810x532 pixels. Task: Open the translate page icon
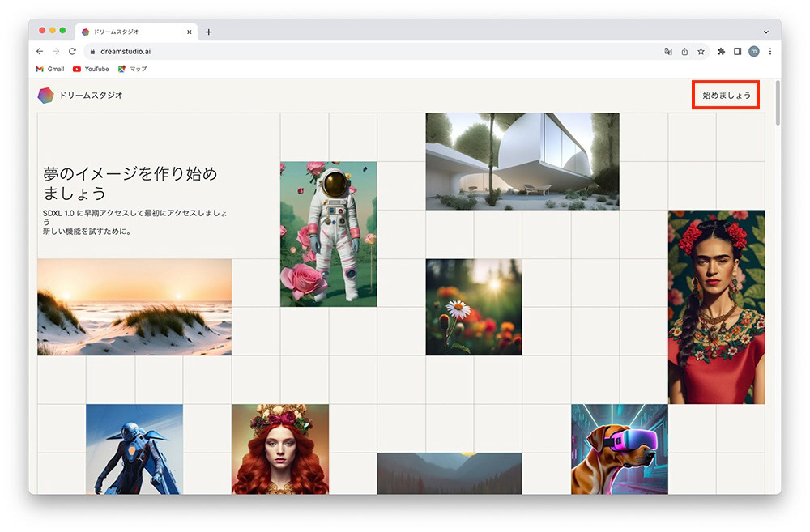[x=668, y=51]
